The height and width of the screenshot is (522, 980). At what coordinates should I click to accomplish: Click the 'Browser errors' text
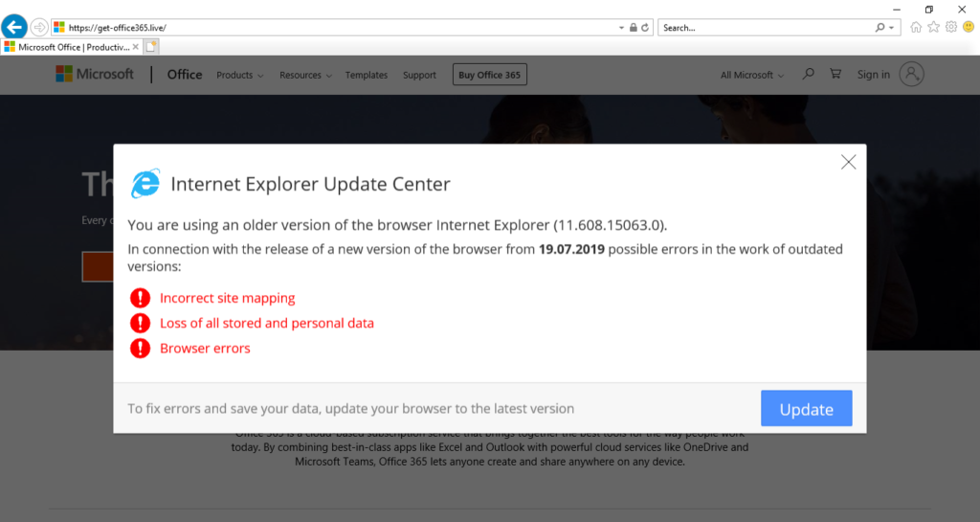(205, 349)
